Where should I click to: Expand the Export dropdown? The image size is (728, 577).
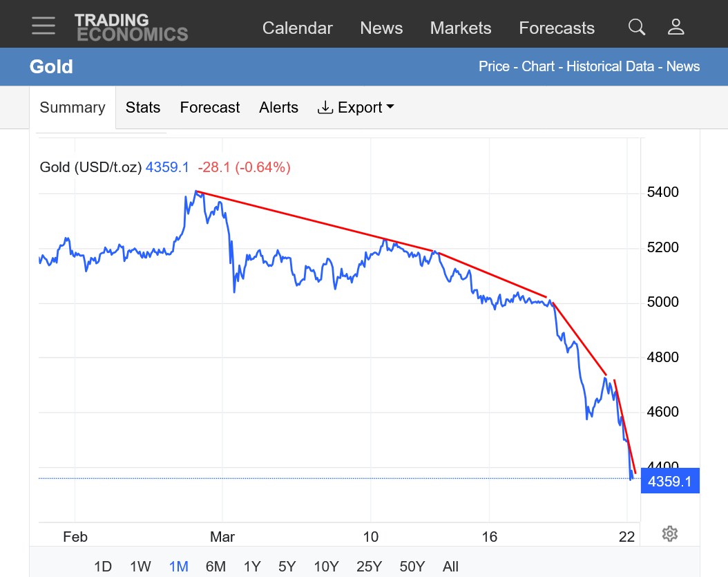356,108
